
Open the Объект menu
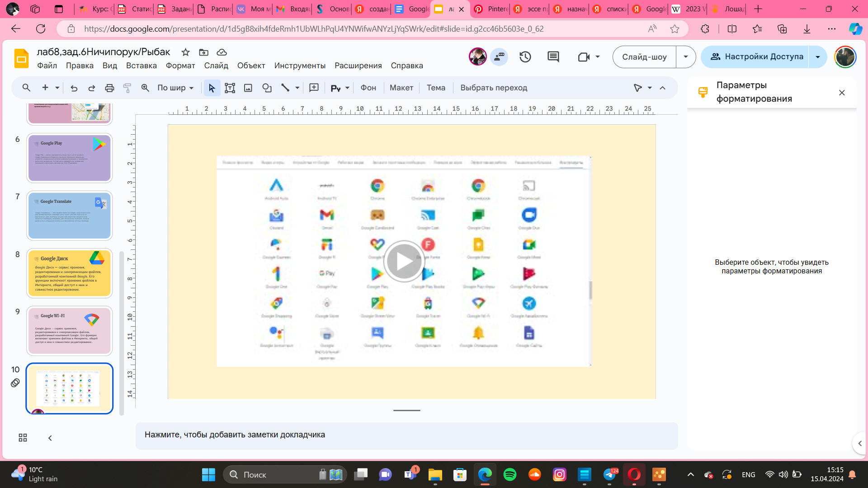click(x=251, y=66)
